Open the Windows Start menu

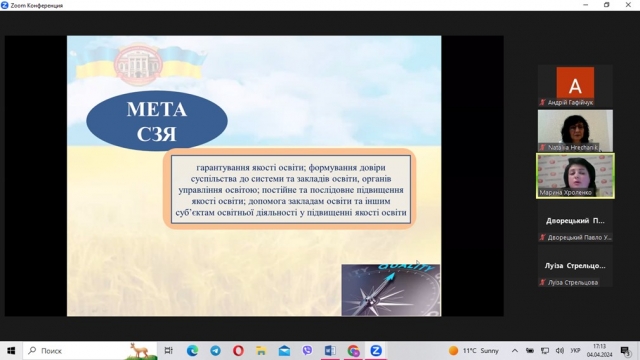(11, 351)
